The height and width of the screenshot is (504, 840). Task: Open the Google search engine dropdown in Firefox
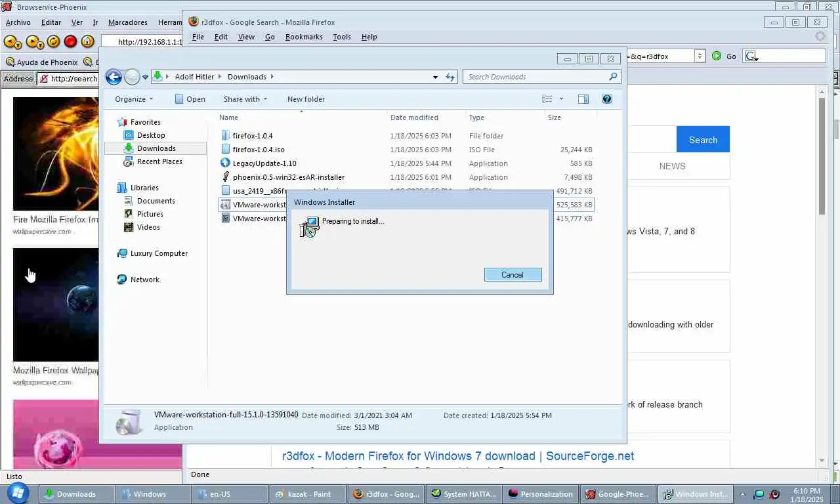click(x=751, y=56)
